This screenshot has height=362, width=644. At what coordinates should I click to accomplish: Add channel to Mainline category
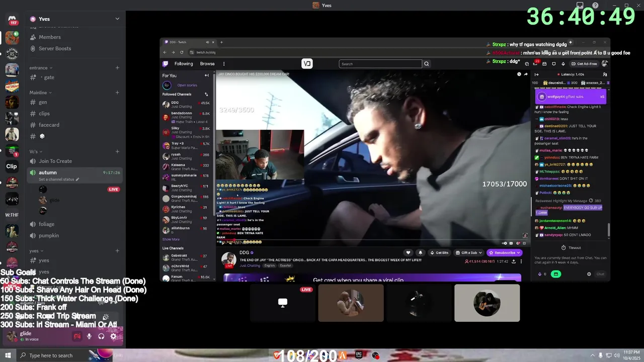click(x=117, y=93)
